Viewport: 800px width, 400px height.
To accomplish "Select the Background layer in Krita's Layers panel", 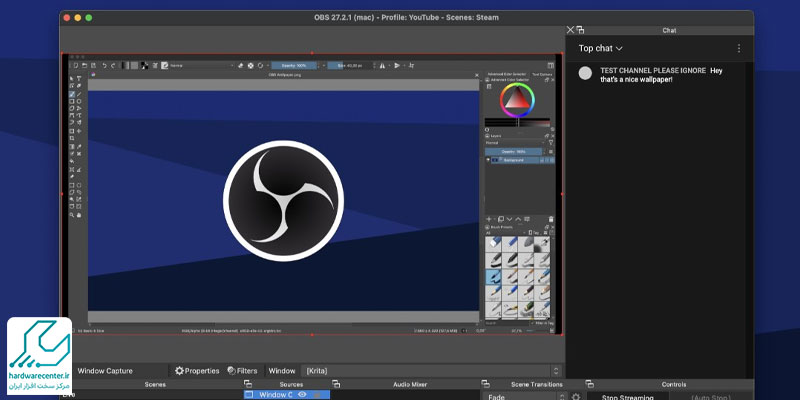I will click(x=521, y=160).
